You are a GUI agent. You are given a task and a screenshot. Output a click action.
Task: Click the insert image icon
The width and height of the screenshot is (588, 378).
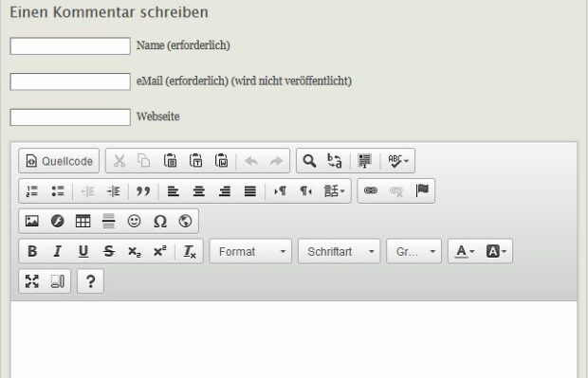point(32,221)
